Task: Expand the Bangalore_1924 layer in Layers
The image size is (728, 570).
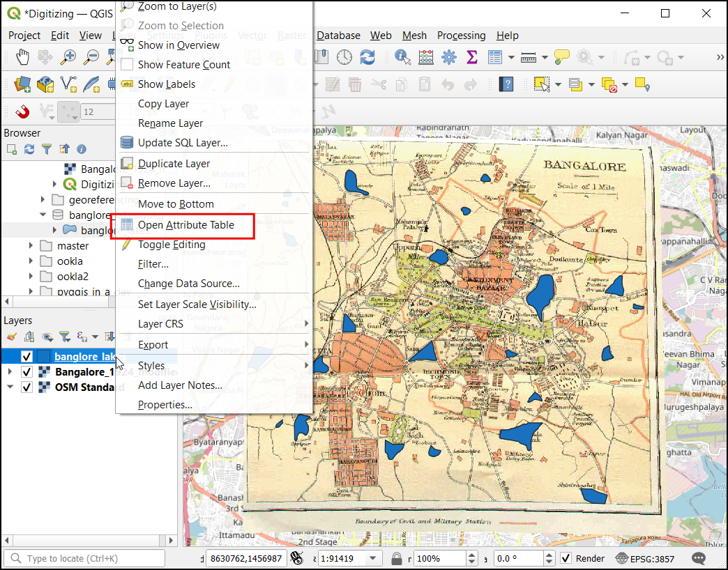Action: pos(10,372)
